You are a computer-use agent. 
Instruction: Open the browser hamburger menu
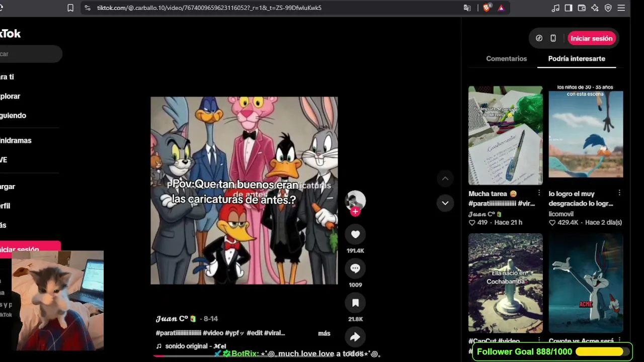pyautogui.click(x=621, y=8)
